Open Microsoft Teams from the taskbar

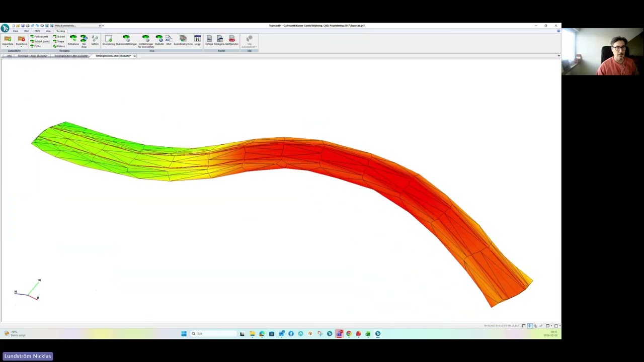339,333
